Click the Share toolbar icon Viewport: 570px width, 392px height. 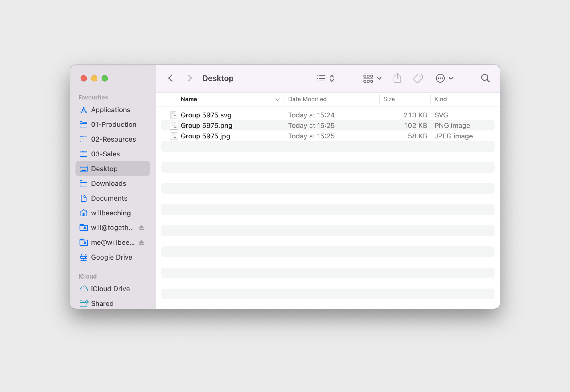[397, 78]
